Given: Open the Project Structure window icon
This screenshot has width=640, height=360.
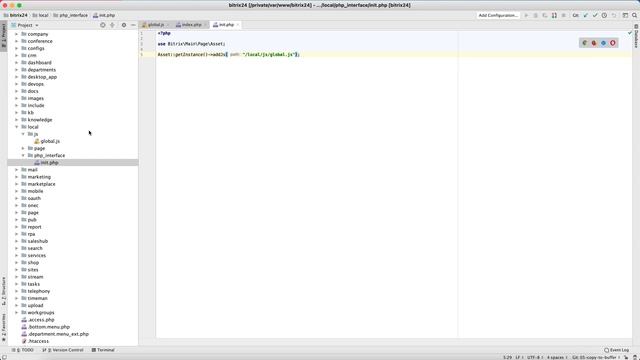Looking at the screenshot, I should [x=625, y=16].
